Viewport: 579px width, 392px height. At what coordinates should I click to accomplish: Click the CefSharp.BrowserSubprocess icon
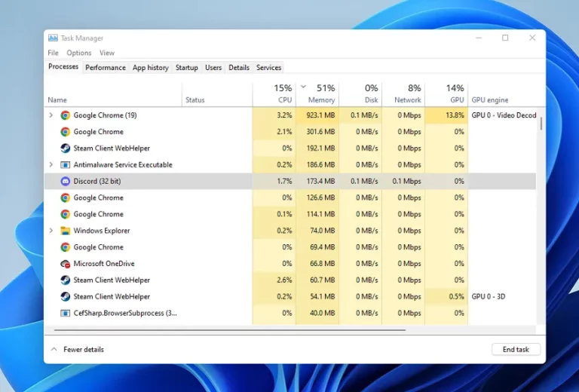66,313
